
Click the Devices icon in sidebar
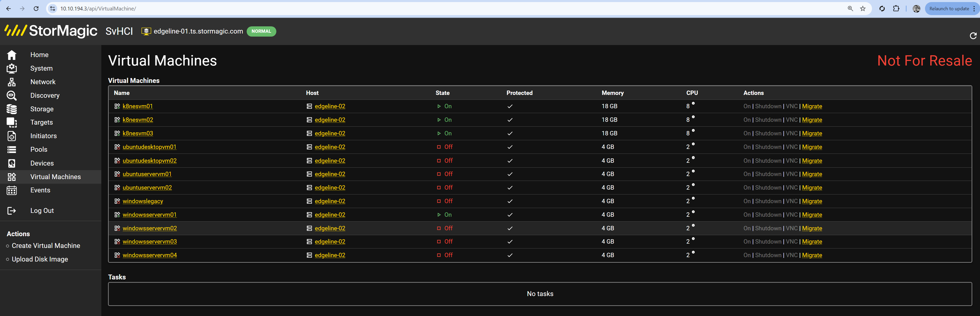(12, 163)
